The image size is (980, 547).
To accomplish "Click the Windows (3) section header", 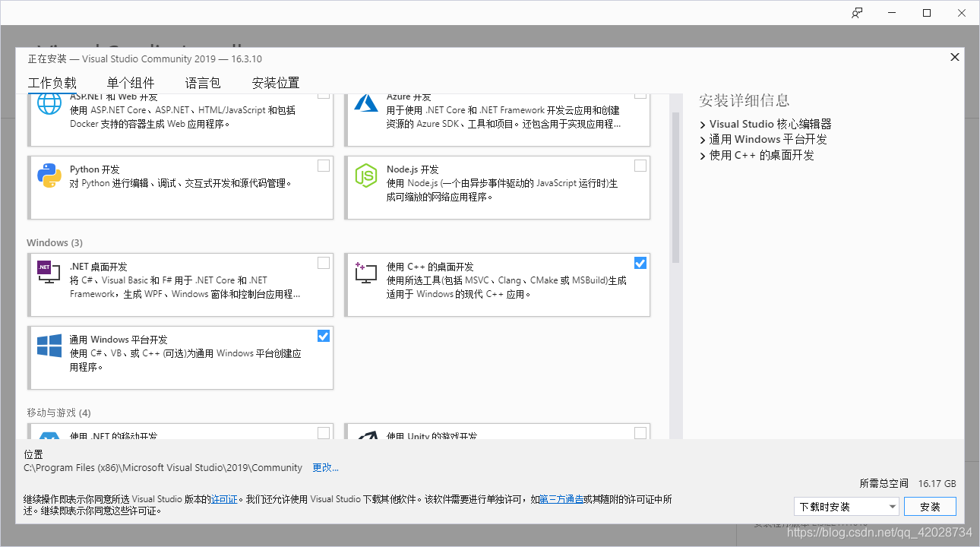I will tap(55, 242).
